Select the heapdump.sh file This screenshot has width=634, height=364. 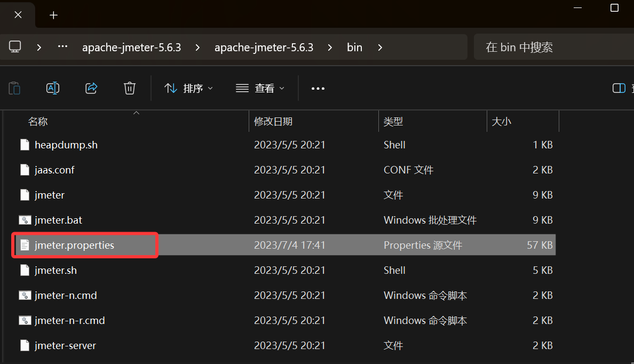66,145
